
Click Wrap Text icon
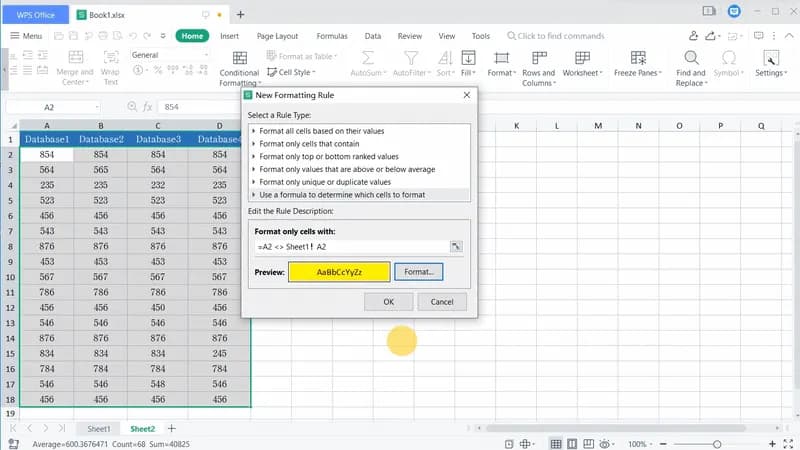tap(111, 57)
